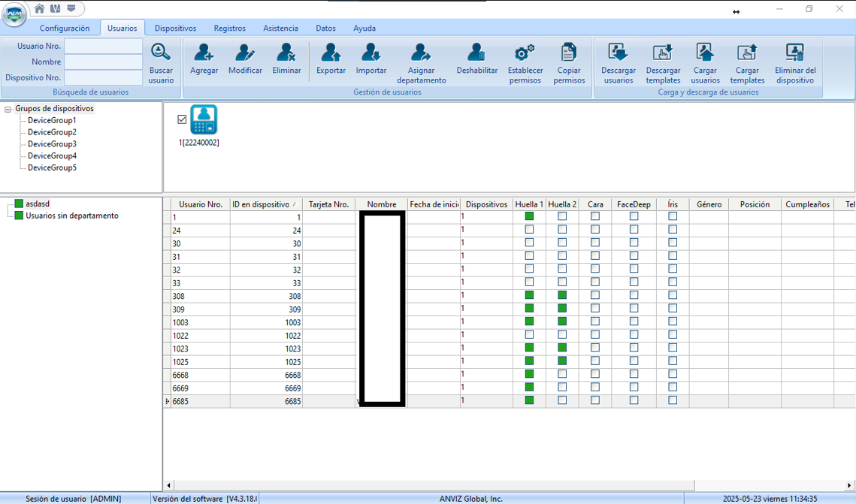
Task: Click the Nombre search field
Action: click(103, 62)
